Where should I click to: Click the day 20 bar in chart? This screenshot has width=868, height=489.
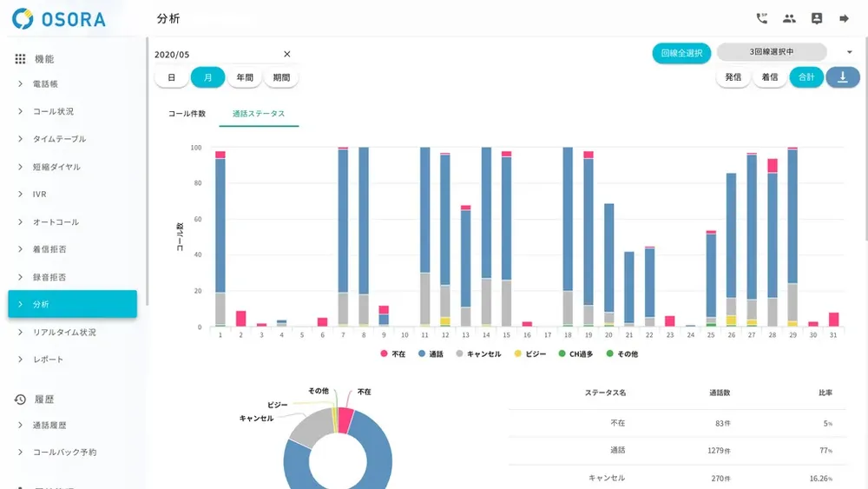(x=609, y=265)
